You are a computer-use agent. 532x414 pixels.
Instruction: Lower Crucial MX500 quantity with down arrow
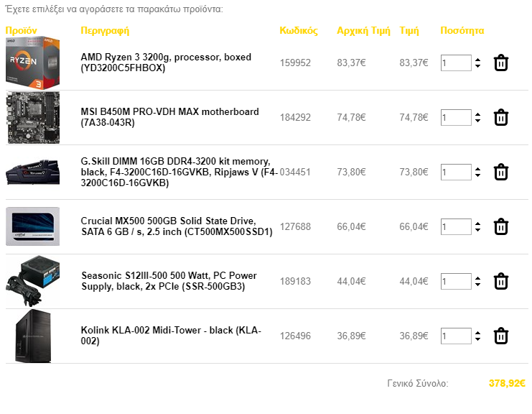(x=477, y=230)
